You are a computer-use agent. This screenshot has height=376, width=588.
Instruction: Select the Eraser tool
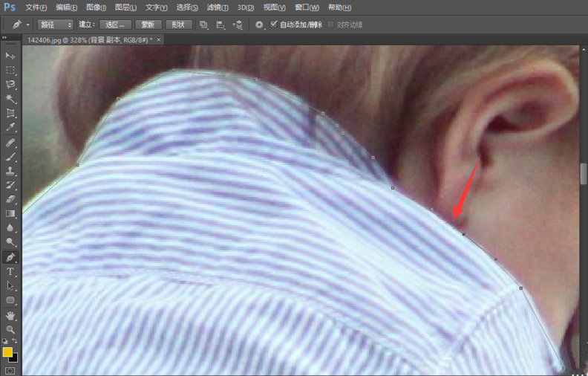pos(10,199)
